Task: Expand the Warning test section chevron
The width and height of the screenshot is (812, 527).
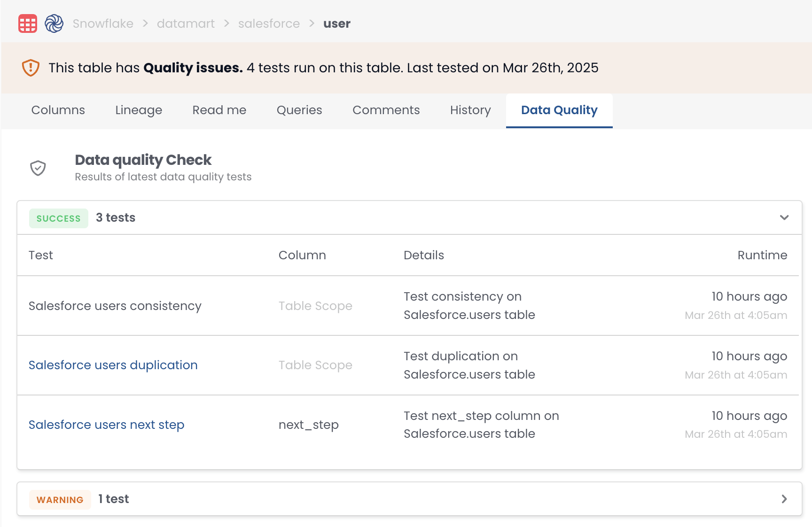Action: pyautogui.click(x=784, y=499)
